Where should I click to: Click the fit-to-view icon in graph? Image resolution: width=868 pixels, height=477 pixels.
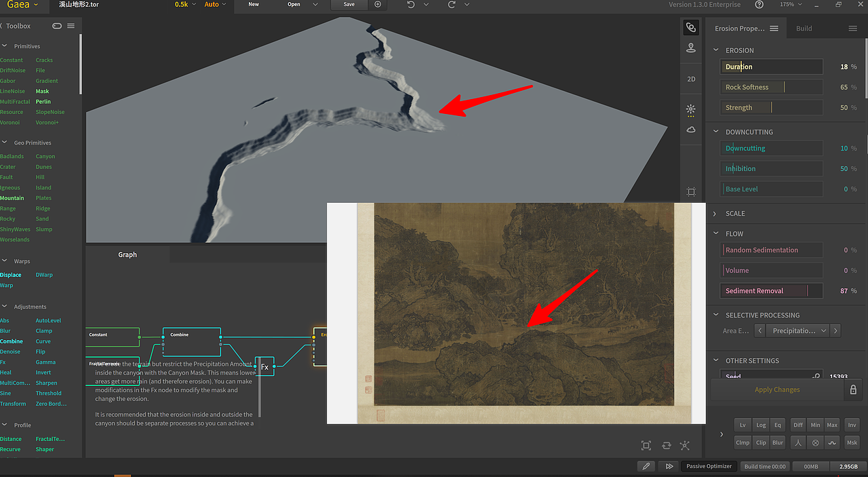tap(646, 445)
